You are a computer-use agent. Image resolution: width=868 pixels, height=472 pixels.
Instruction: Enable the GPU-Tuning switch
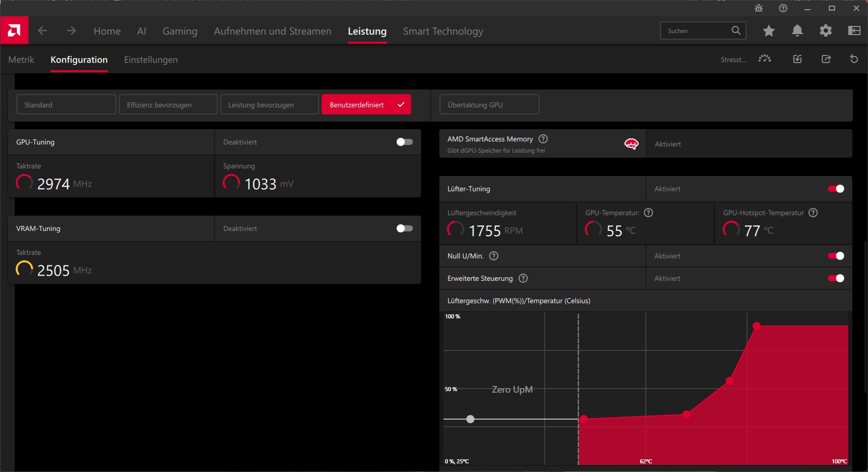[405, 142]
